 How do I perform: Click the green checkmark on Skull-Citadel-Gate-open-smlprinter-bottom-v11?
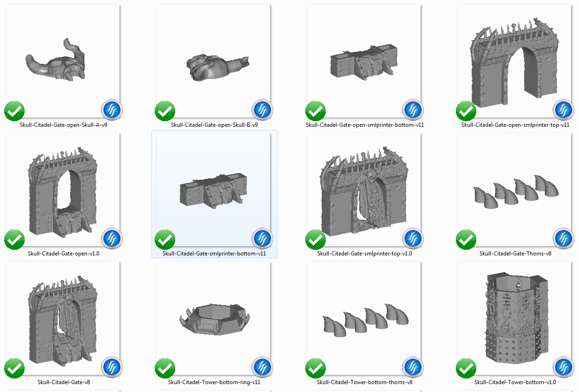click(x=316, y=111)
